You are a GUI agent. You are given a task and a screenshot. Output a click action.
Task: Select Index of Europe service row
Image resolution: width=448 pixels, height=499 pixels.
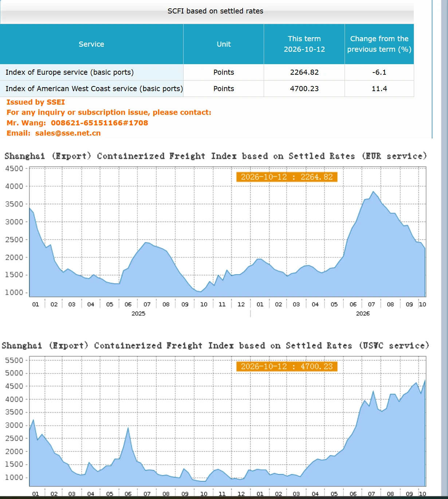click(x=207, y=72)
